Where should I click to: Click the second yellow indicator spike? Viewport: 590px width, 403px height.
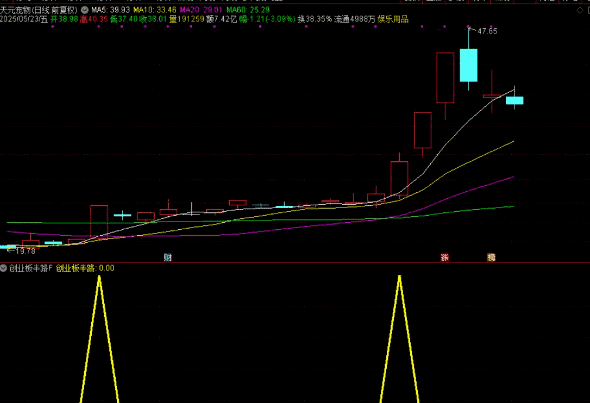(x=399, y=339)
